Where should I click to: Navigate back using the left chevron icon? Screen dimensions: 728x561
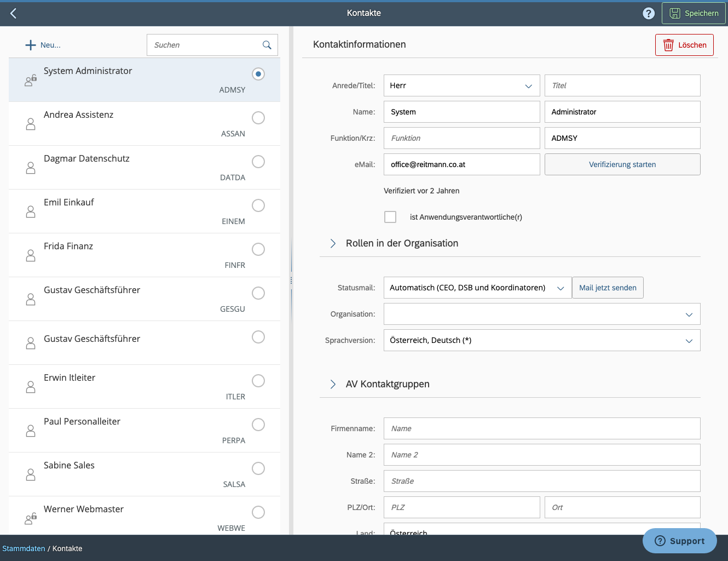[x=13, y=13]
